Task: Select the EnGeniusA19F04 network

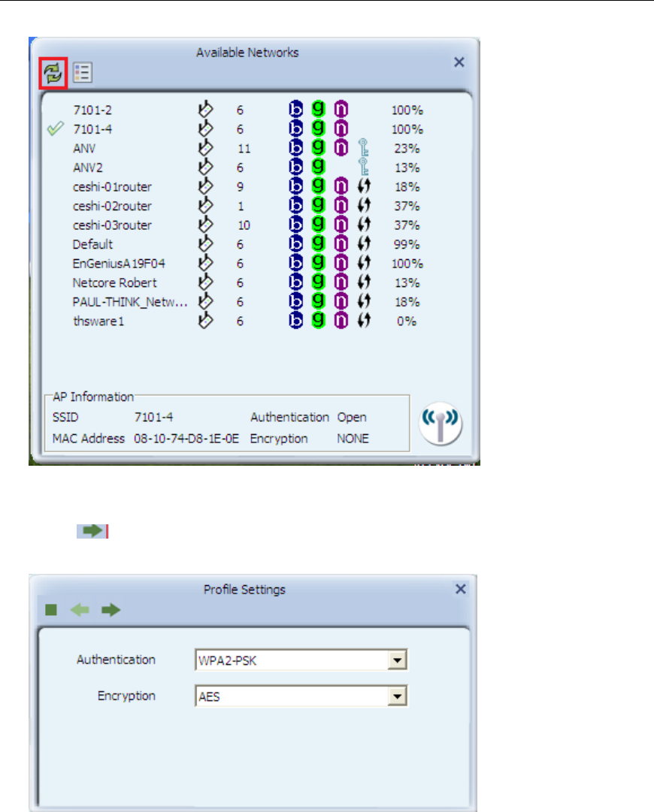Action: click(x=119, y=264)
